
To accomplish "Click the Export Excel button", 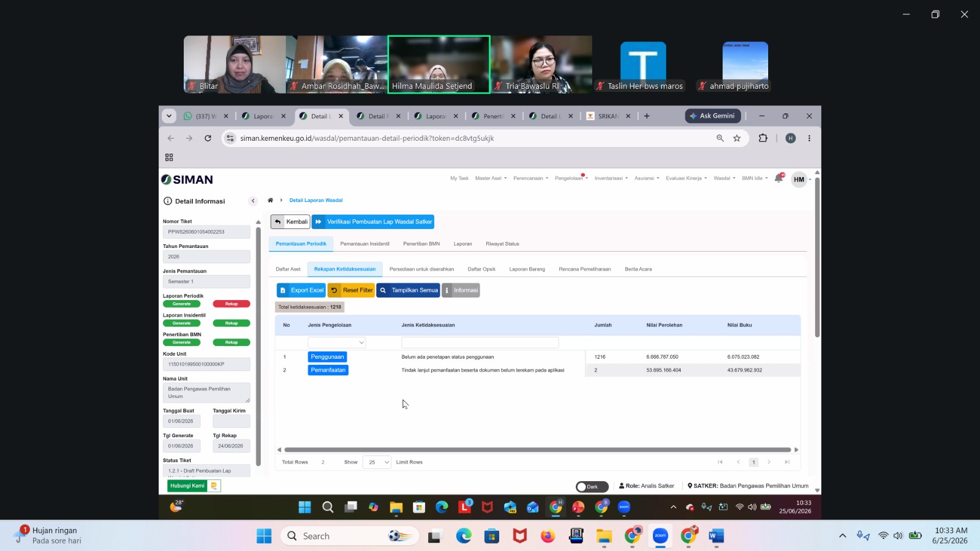I will click(301, 290).
